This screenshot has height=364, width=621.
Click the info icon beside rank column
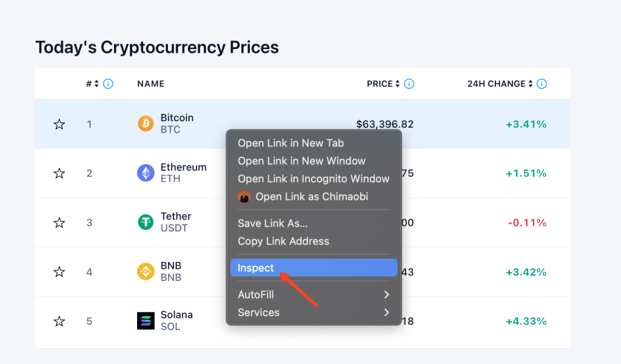tap(108, 84)
